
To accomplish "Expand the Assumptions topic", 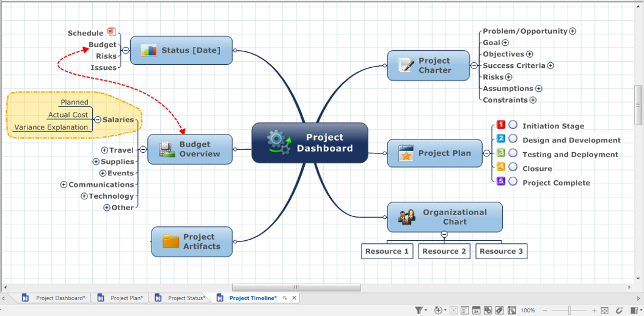I will [538, 89].
